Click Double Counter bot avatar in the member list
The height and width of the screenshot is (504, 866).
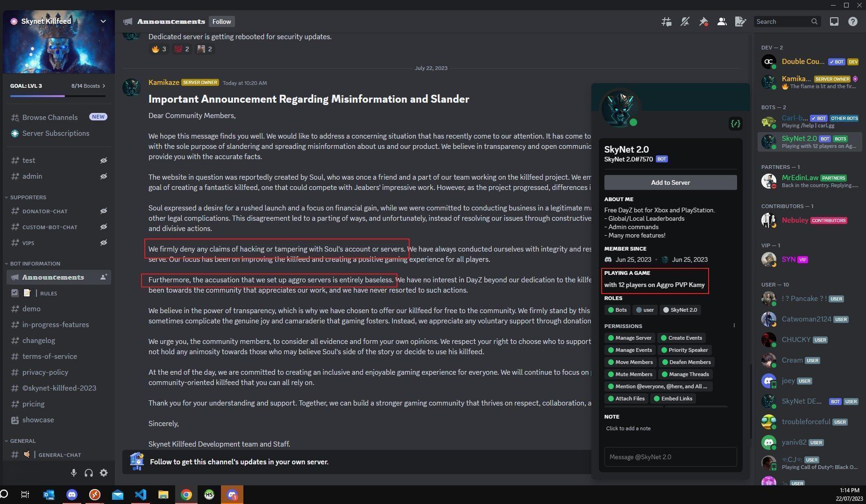pos(769,62)
